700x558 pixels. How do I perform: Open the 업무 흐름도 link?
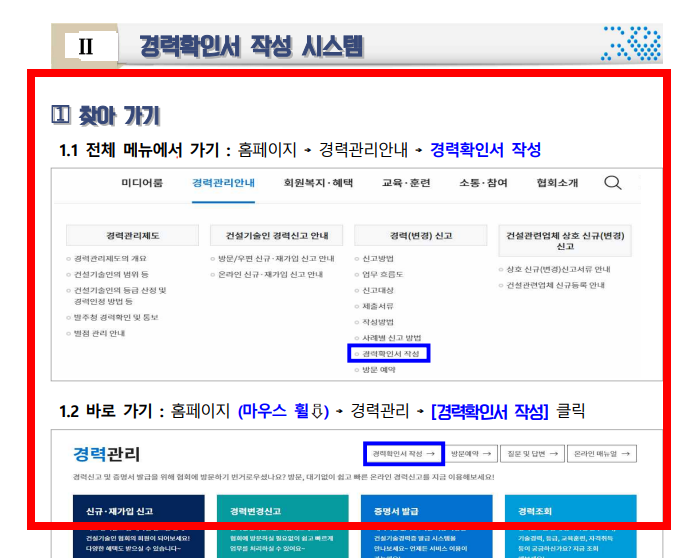pos(382,274)
